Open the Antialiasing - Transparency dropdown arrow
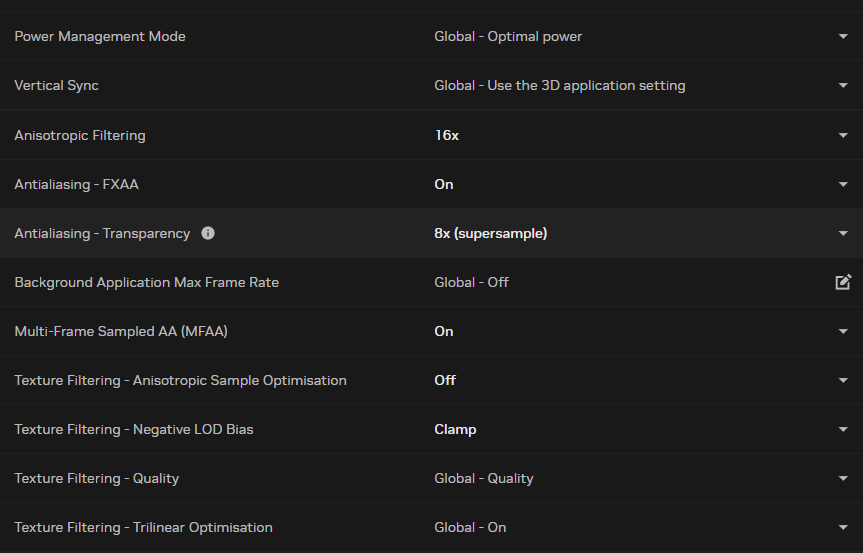The height and width of the screenshot is (553, 863). point(843,233)
